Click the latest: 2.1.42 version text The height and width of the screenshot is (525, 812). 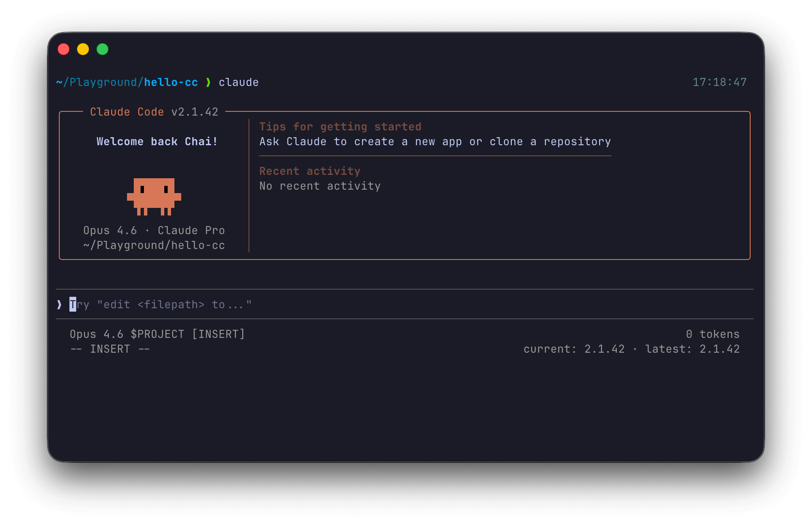[692, 349]
